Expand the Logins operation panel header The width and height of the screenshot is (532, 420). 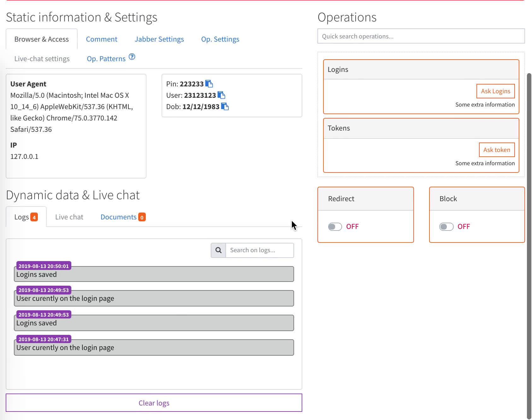coord(421,70)
